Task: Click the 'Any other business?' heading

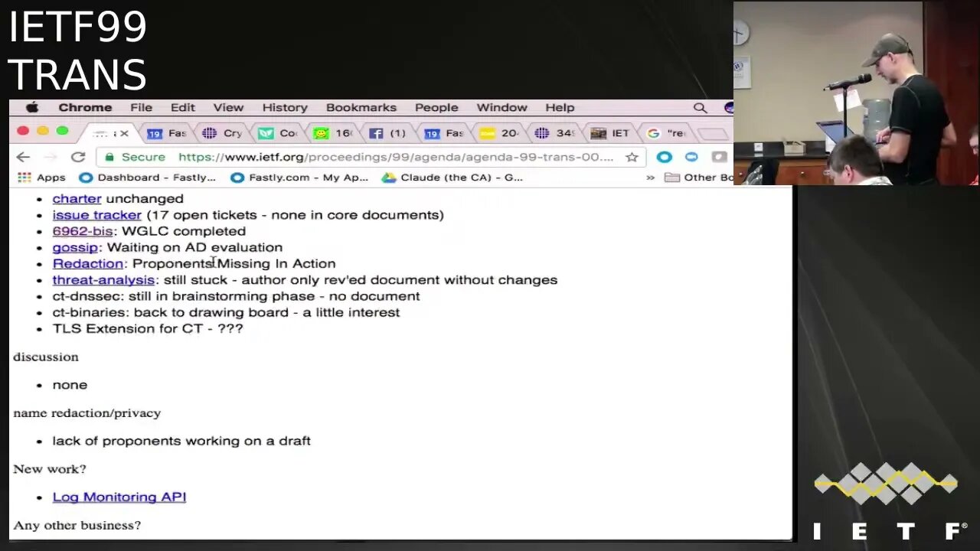Action: (77, 526)
